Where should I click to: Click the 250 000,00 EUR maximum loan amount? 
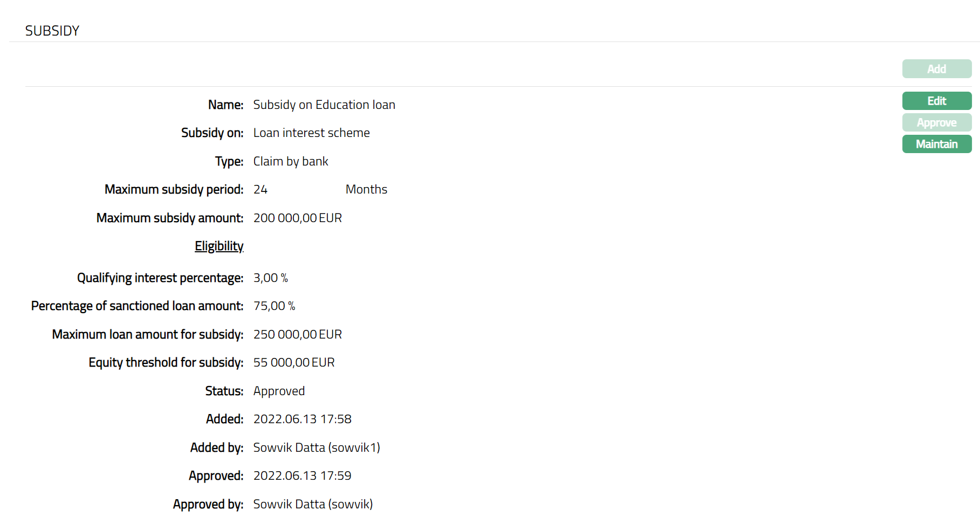297,334
